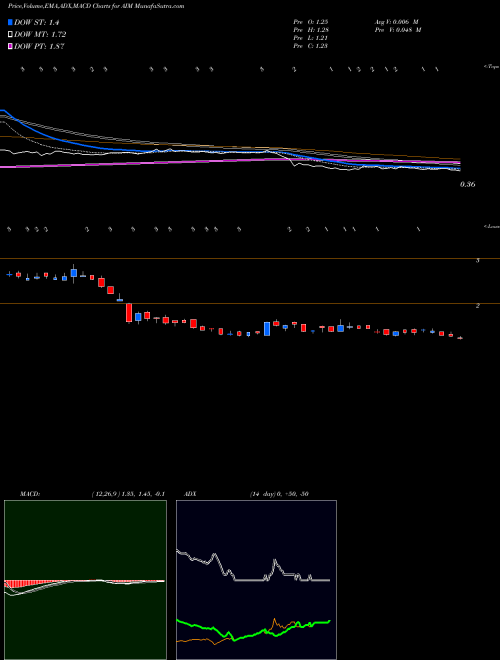Screen dimensions: 500x660
Task: Click inside the green MACD chart panel
Action: 85,580
